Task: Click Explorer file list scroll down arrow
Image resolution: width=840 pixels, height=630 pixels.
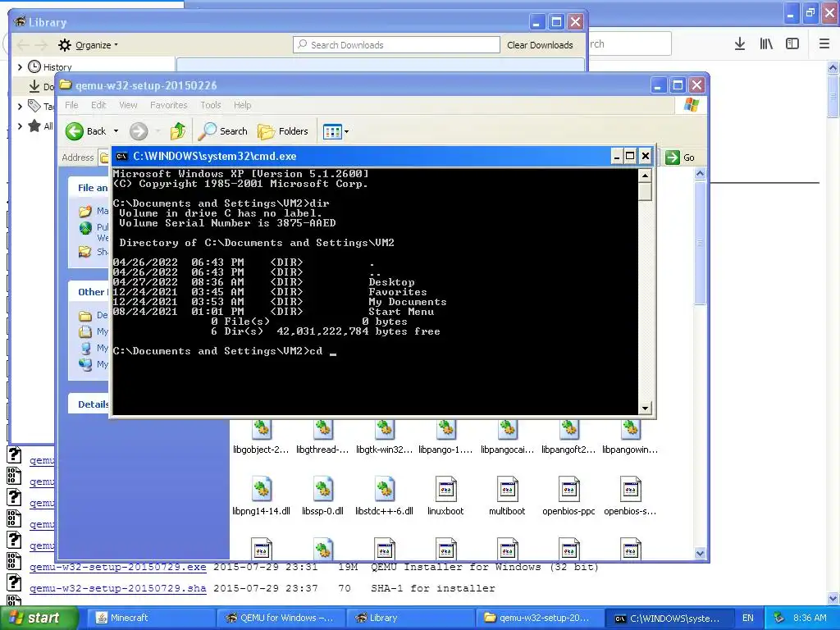Action: [701, 554]
